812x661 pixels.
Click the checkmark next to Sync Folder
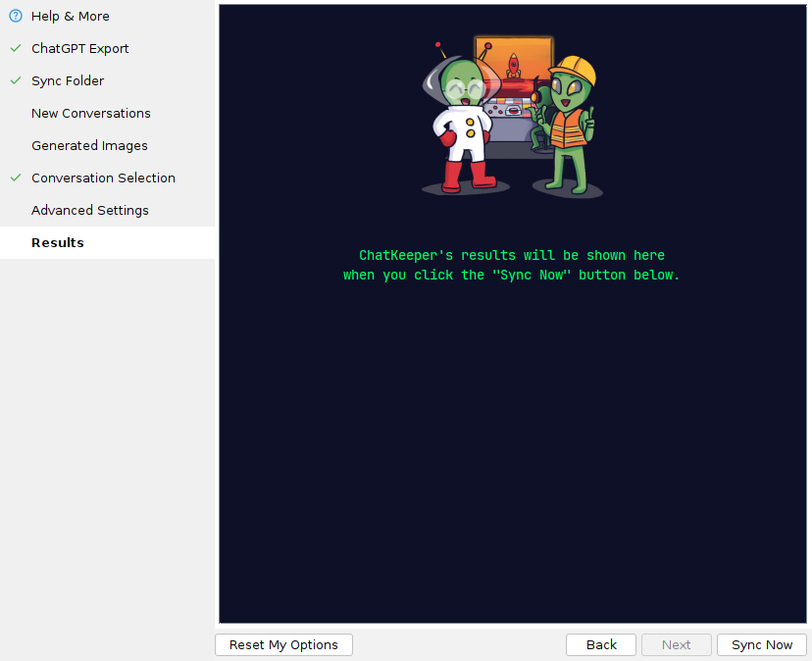click(15, 80)
